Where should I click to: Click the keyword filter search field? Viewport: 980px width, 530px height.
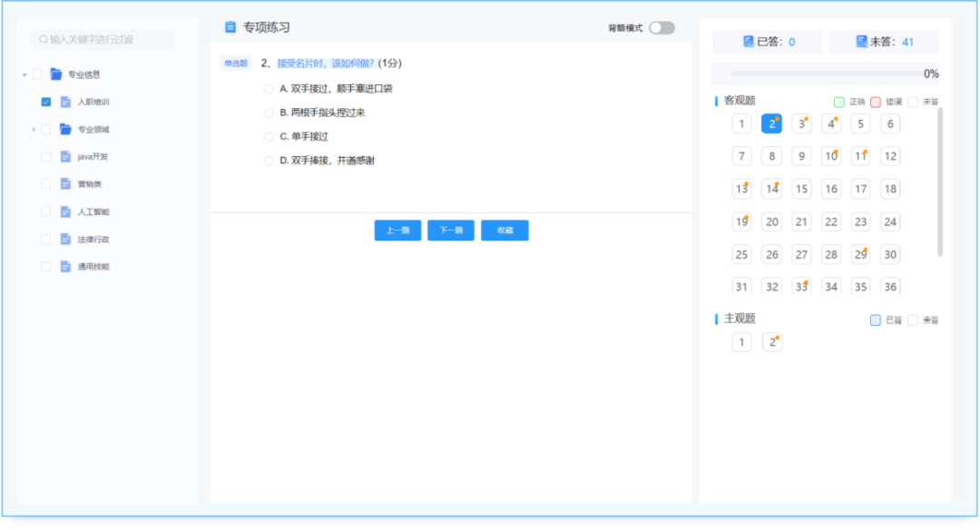click(104, 39)
